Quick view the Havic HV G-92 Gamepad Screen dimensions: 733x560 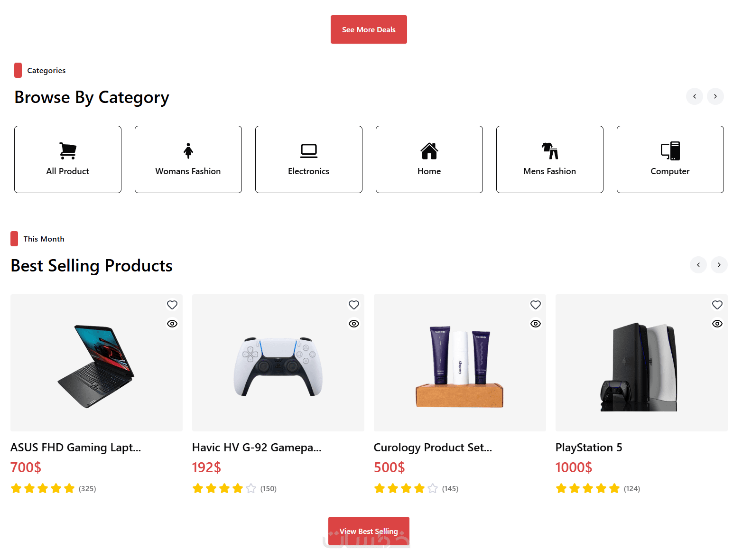[x=354, y=324]
